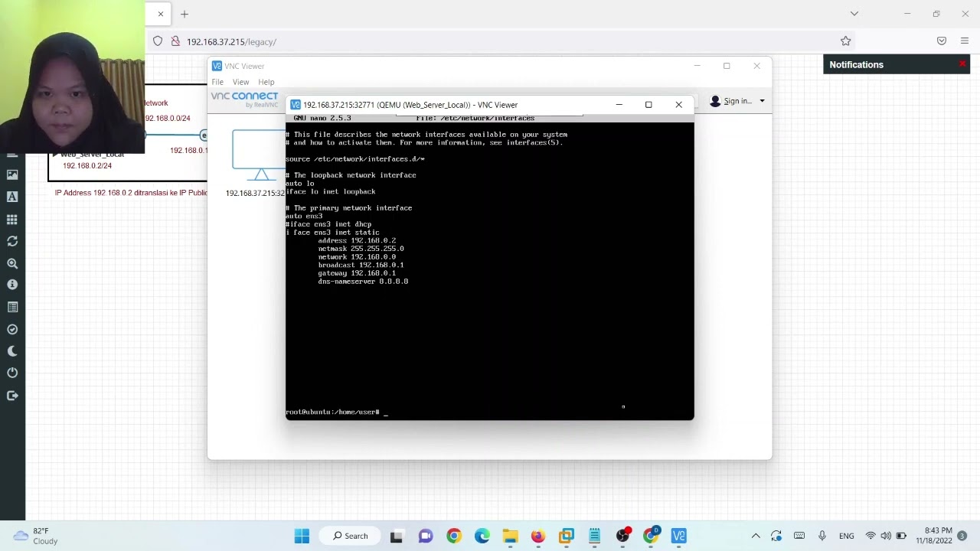Image resolution: width=980 pixels, height=551 pixels.
Task: Click 'address 192.168.0.2' line in terminal
Action: point(357,240)
